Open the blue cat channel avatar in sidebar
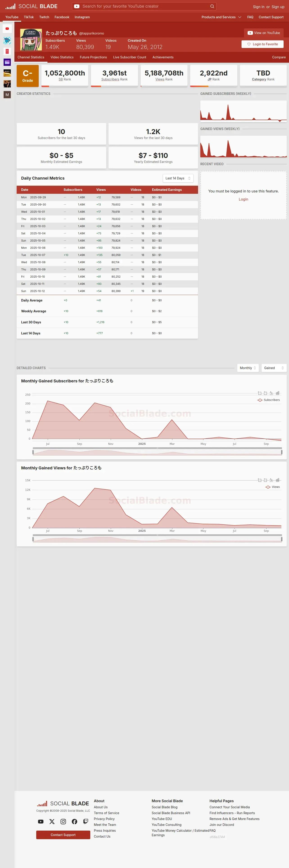This screenshot has height=868, width=289. (7, 40)
